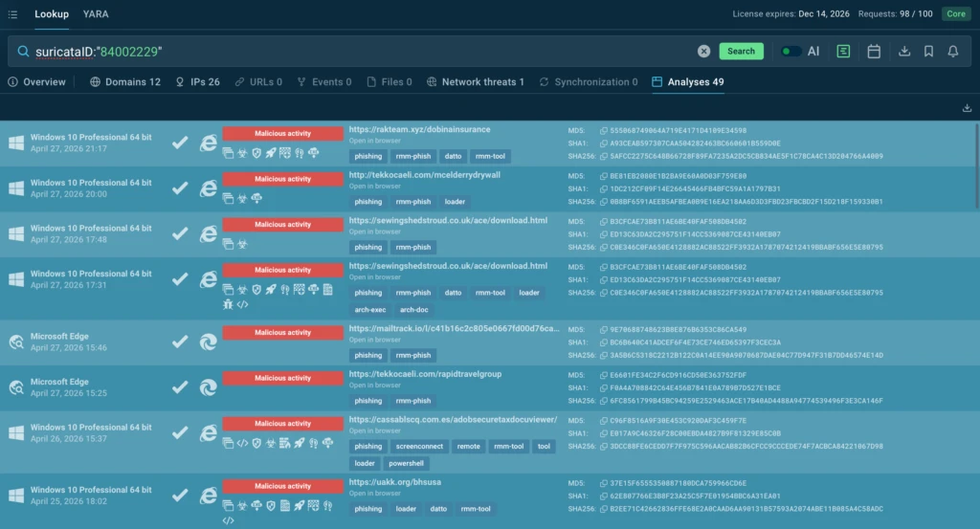Select the arch-exec tag
Image resolution: width=980 pixels, height=529 pixels.
click(x=370, y=310)
